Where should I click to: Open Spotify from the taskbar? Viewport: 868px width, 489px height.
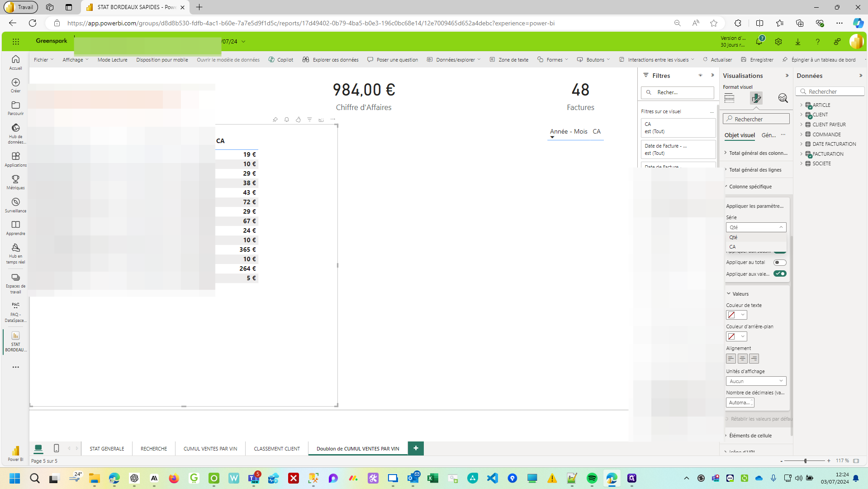pyautogui.click(x=592, y=478)
